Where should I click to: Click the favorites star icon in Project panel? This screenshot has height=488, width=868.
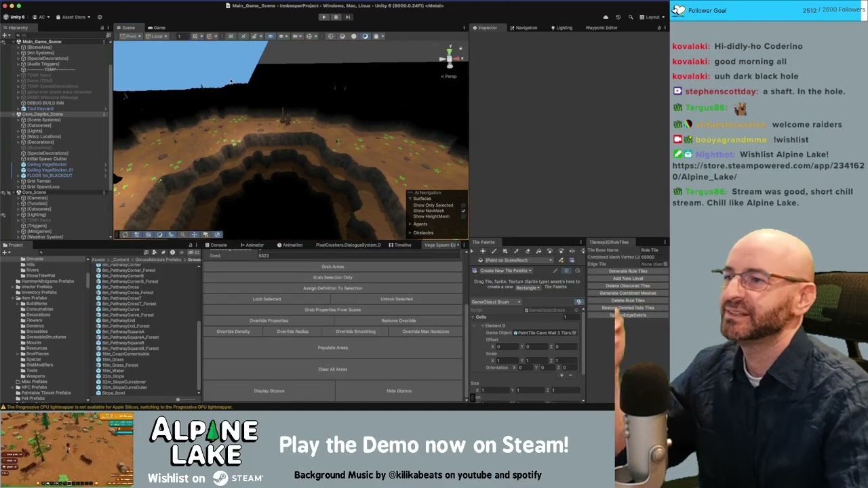182,252
